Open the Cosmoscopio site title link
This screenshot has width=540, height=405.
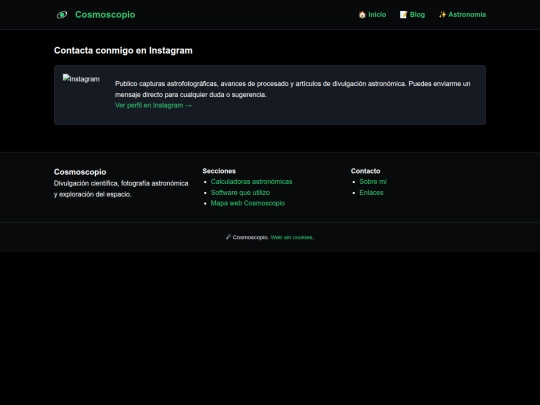click(105, 15)
